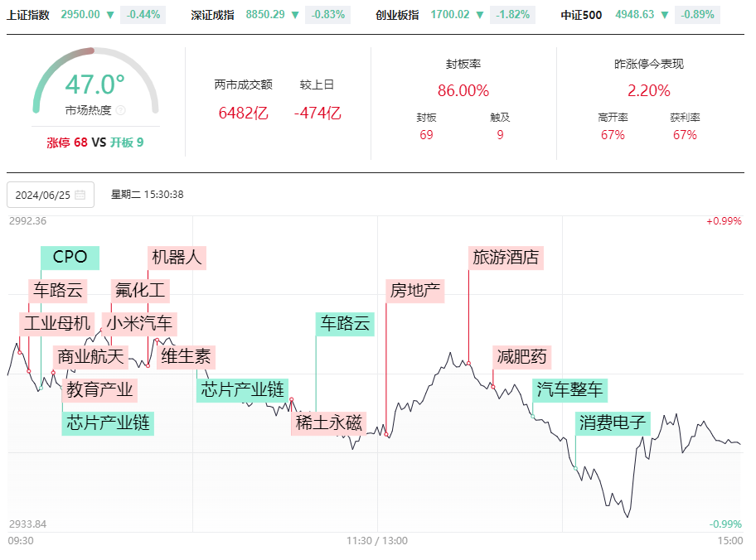Select the 机器人 sector tag
The width and height of the screenshot is (756, 560).
click(x=177, y=258)
